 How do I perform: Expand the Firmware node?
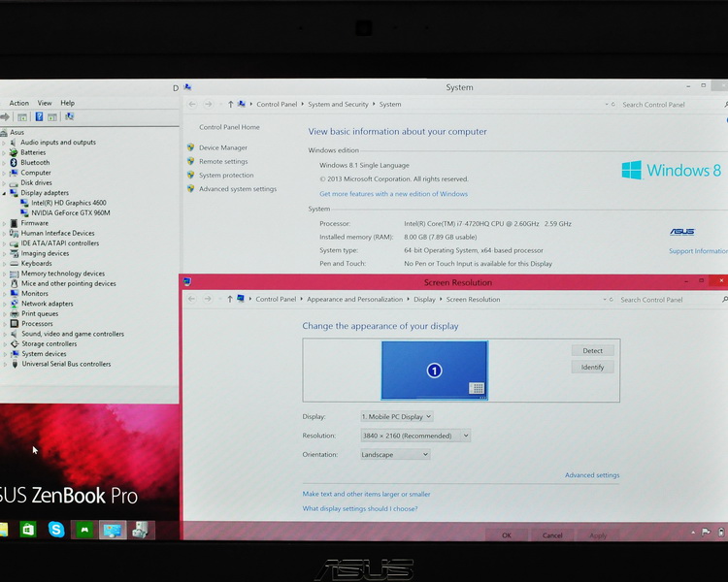coord(4,223)
